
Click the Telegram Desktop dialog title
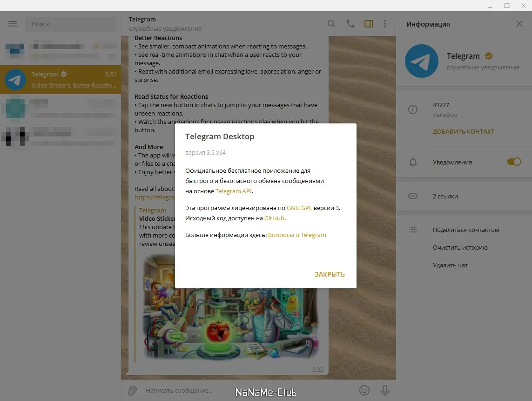(x=220, y=136)
